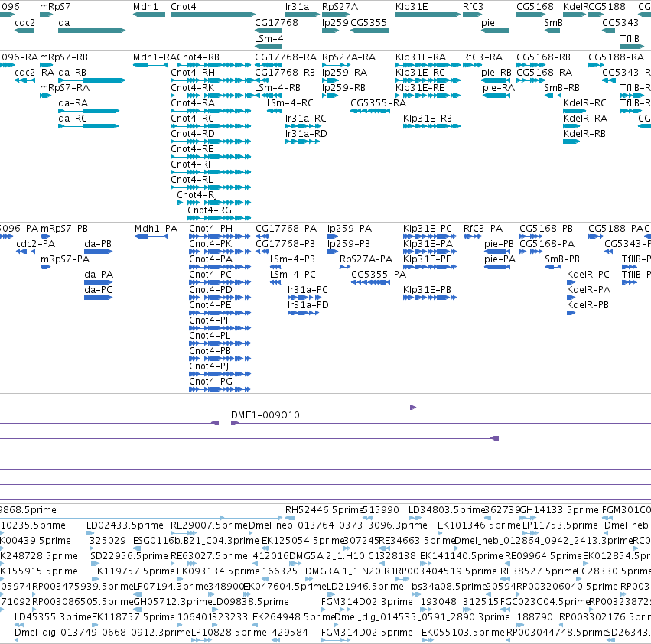Select the 'SD22956.5prime' EST label
The width and height of the screenshot is (651, 644).
point(129,555)
